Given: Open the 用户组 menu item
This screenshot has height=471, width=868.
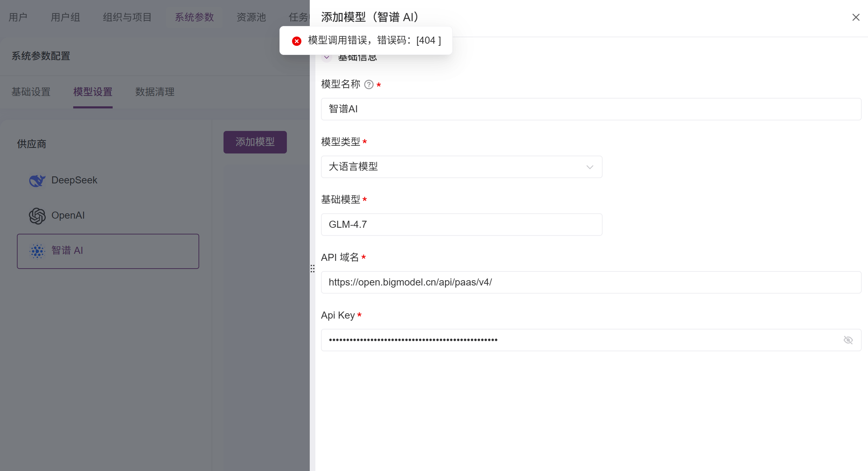Looking at the screenshot, I should click(x=65, y=17).
